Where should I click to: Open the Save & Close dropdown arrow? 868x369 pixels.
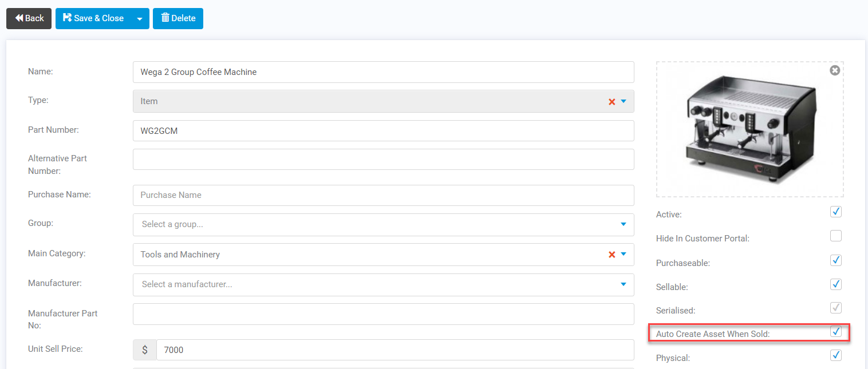(x=140, y=18)
